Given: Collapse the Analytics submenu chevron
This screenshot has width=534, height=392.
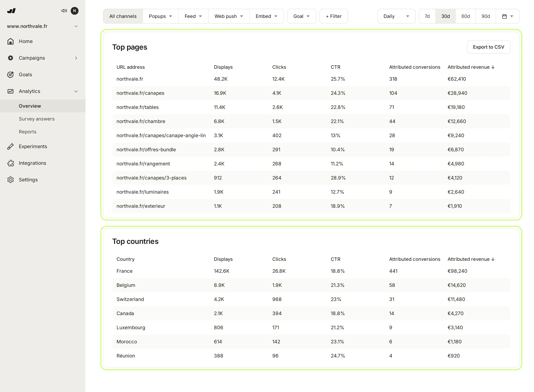Looking at the screenshot, I should tap(76, 91).
